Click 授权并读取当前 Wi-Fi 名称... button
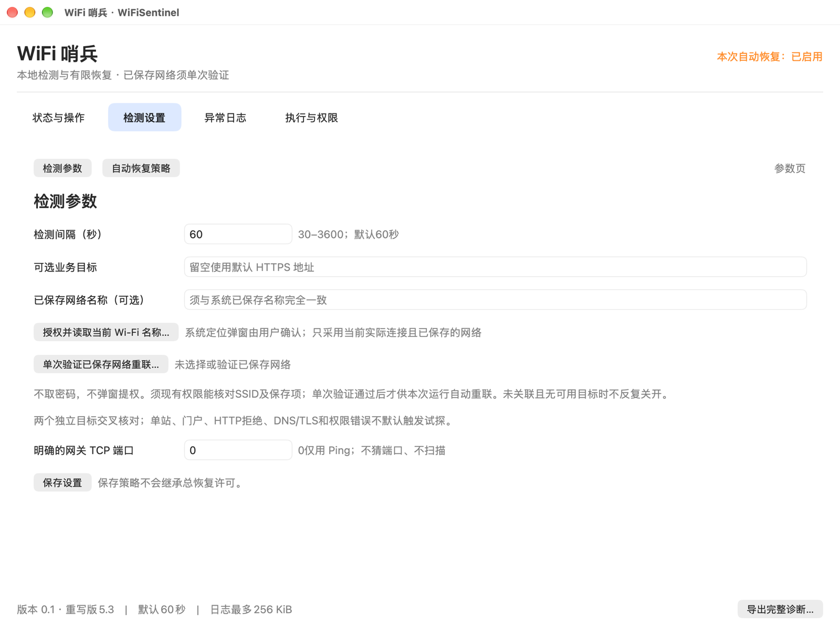 click(106, 332)
